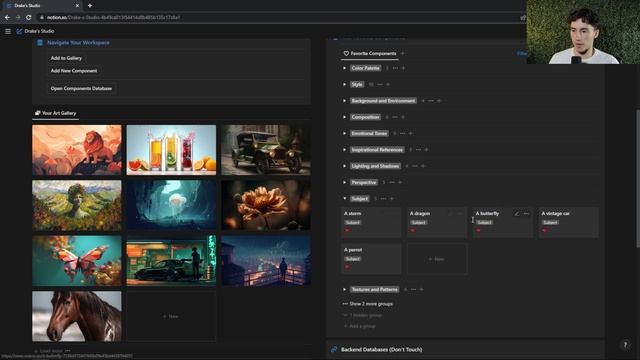Expand the Emotional Tones group
The width and height of the screenshot is (640, 360).
(x=344, y=133)
